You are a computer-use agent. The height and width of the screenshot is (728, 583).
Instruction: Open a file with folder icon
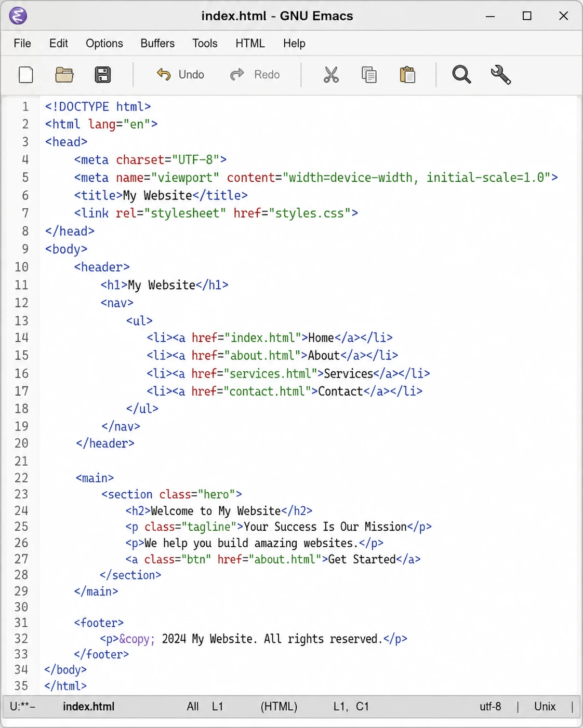pyautogui.click(x=64, y=75)
